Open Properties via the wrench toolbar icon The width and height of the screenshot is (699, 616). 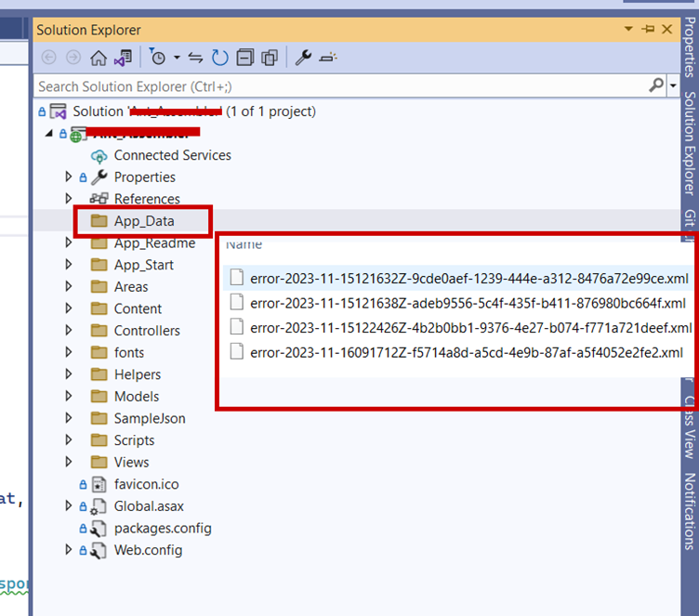coord(303,58)
